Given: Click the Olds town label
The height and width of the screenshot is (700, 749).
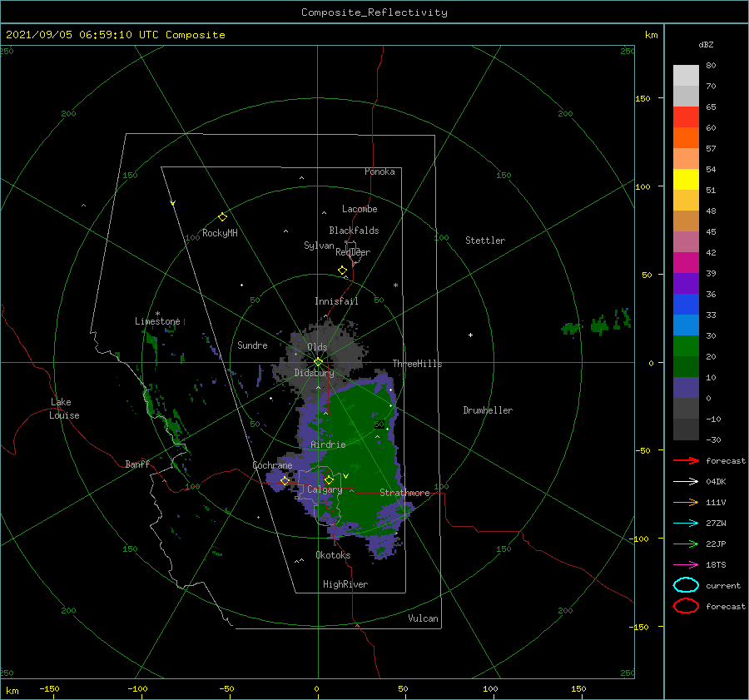Looking at the screenshot, I should [x=317, y=347].
